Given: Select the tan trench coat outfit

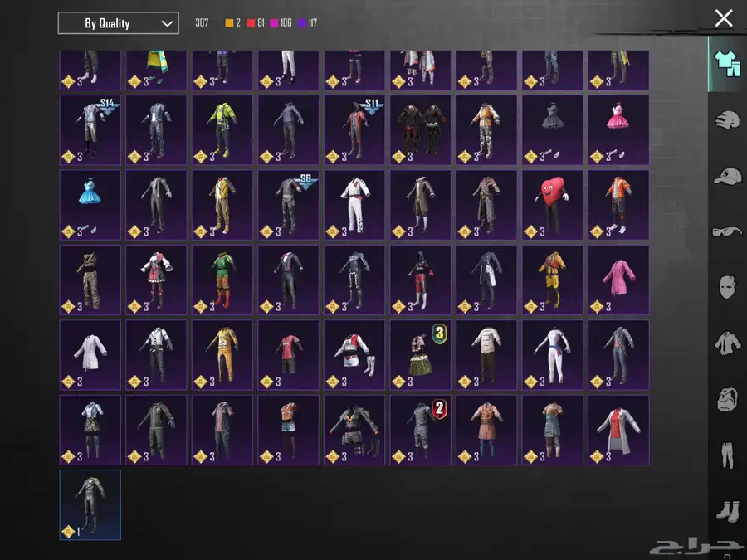Looking at the screenshot, I should [486, 430].
